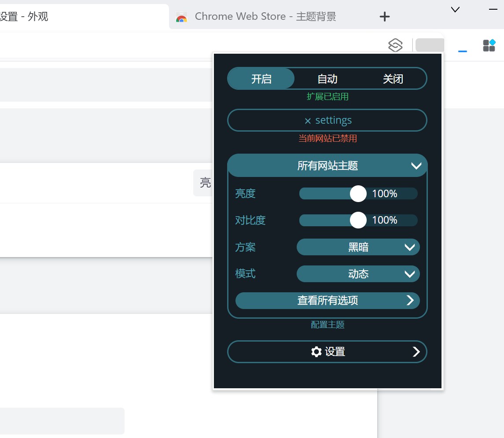Expand the 所有网站主题 dropdown header
The width and height of the screenshot is (504, 438).
pyautogui.click(x=327, y=166)
